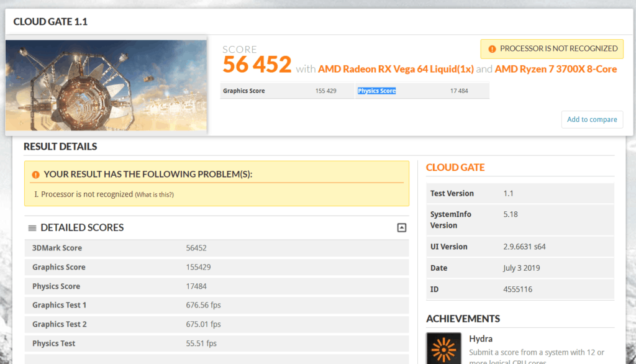
Task: Click the 'What is this?' link
Action: click(154, 194)
